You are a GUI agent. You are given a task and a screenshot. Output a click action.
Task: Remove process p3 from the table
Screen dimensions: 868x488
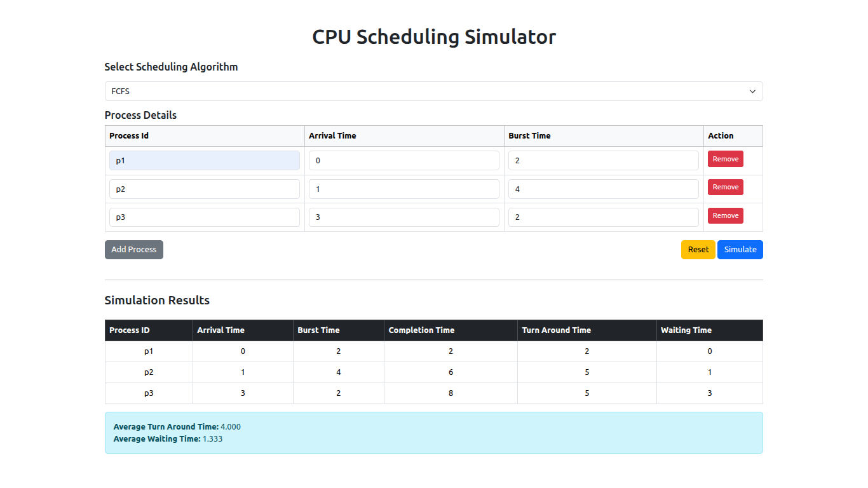tap(726, 215)
